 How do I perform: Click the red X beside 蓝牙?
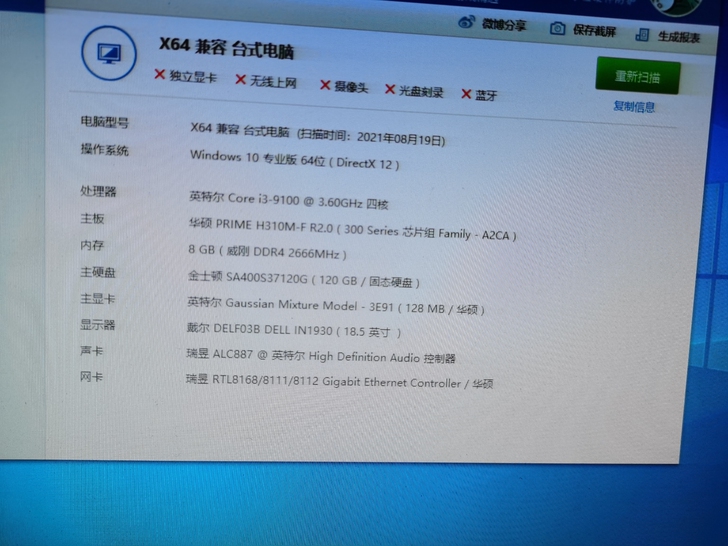click(467, 94)
